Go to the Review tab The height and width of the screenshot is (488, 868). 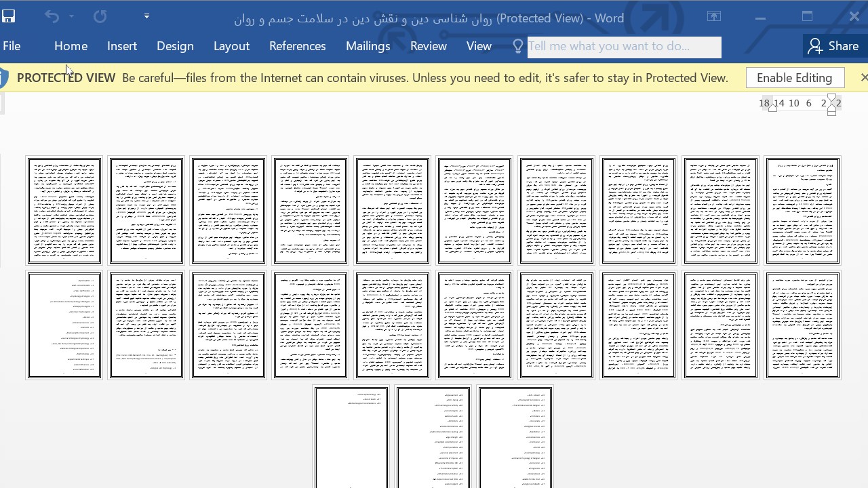coord(428,46)
